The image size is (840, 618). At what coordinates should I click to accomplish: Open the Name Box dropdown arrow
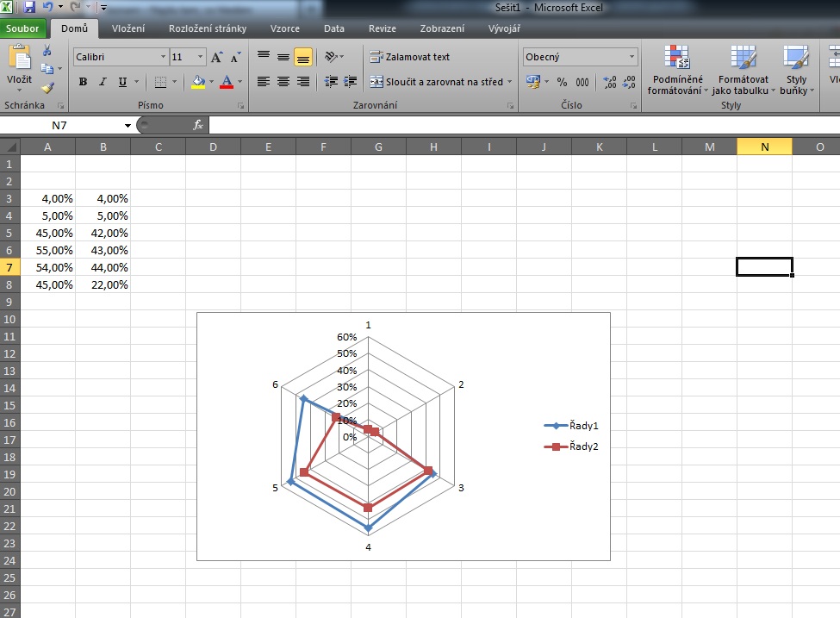[128, 126]
